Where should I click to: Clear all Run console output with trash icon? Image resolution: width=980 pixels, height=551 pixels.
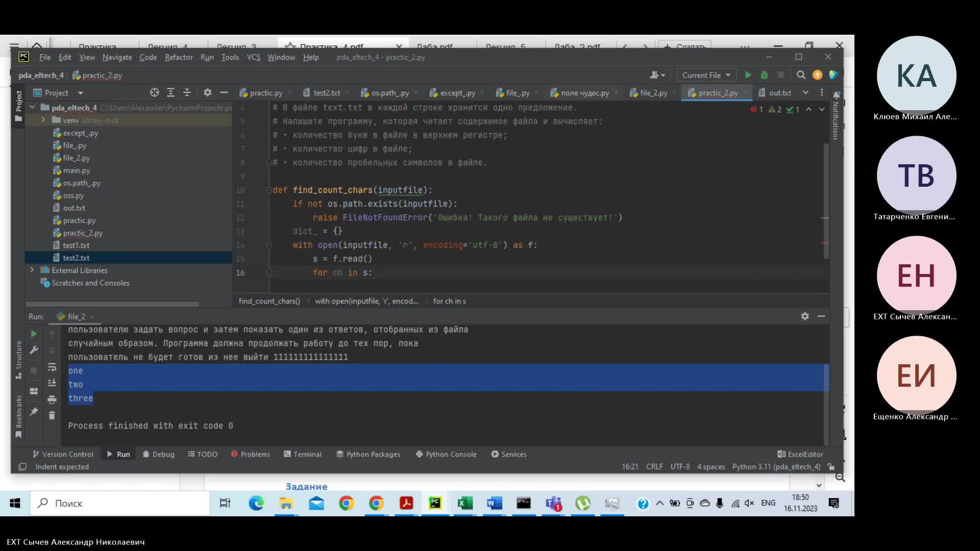[52, 415]
